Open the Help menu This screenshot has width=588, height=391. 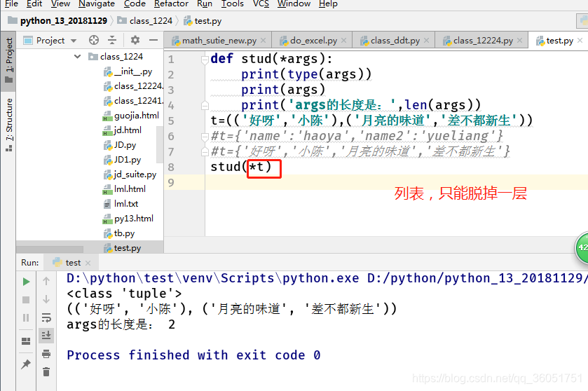pos(328,4)
